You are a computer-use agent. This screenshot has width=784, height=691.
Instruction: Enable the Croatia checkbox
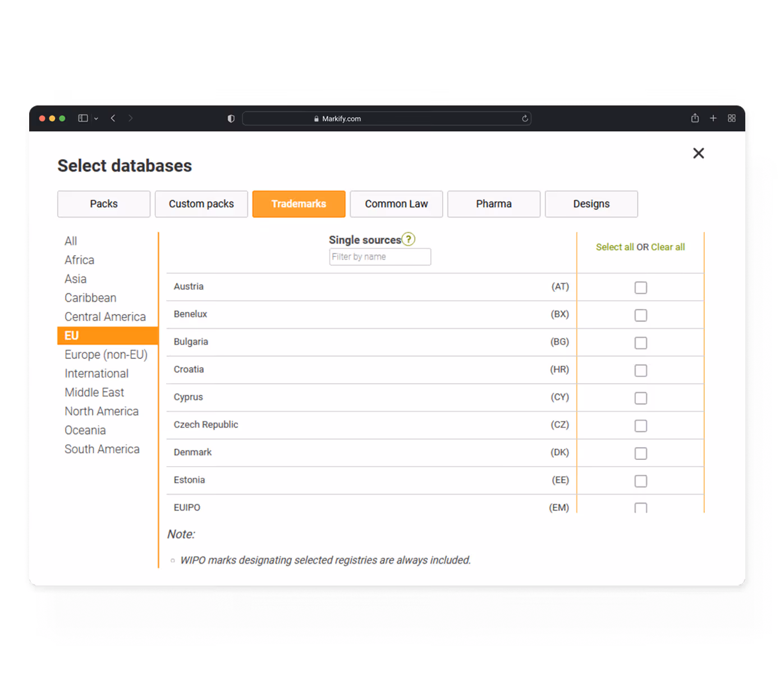[641, 371]
